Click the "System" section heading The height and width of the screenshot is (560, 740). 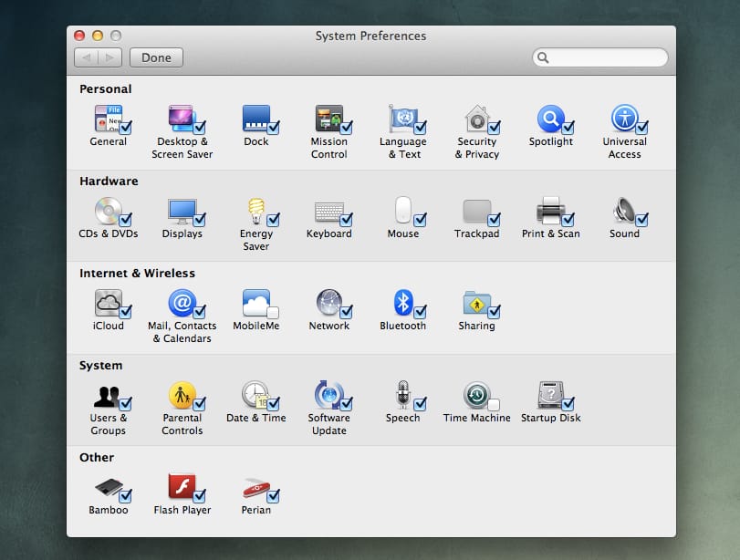101,366
